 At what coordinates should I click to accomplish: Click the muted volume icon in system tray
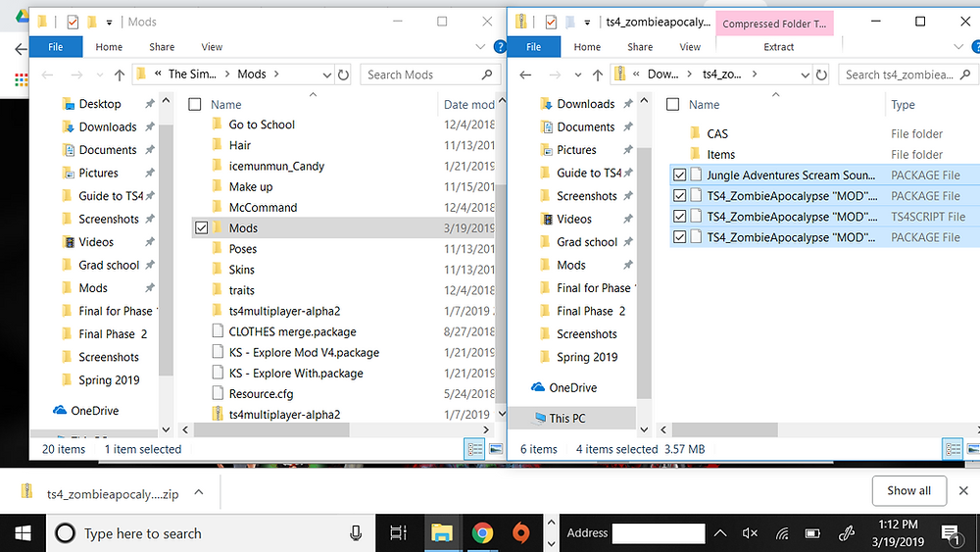(x=750, y=533)
